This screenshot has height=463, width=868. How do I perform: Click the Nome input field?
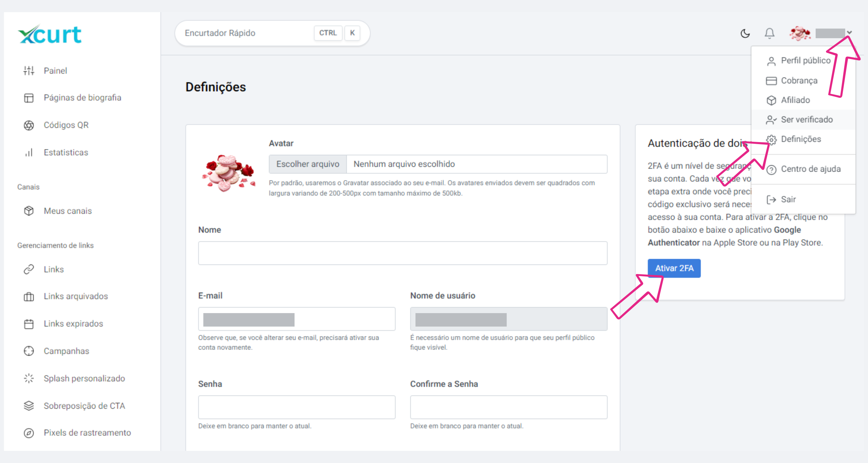402,253
